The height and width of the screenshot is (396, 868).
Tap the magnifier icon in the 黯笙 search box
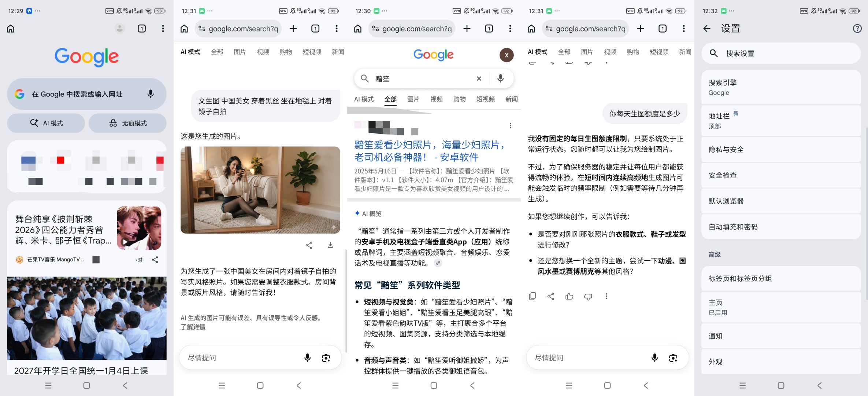point(364,78)
